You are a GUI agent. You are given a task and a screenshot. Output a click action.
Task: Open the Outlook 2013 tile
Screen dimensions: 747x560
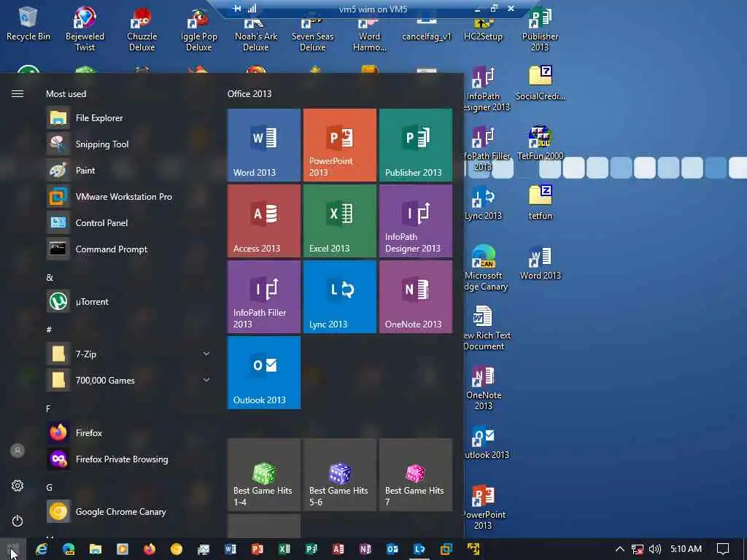tap(263, 373)
